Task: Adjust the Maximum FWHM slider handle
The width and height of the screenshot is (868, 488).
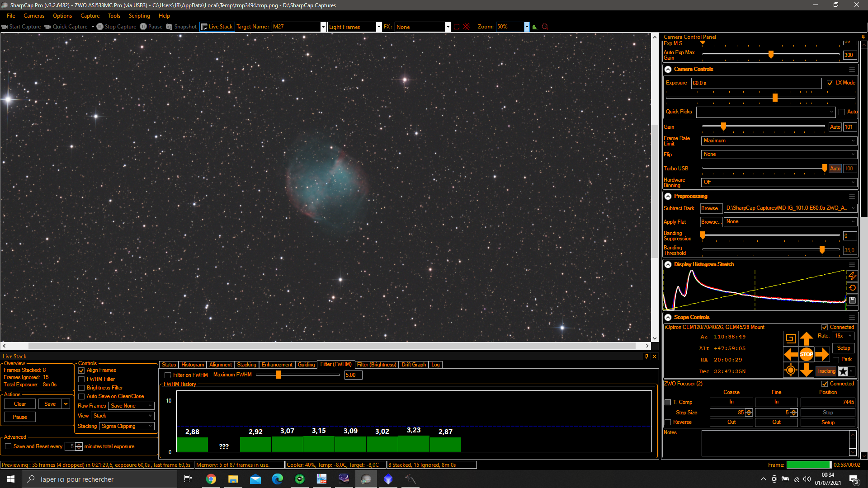Action: click(278, 375)
